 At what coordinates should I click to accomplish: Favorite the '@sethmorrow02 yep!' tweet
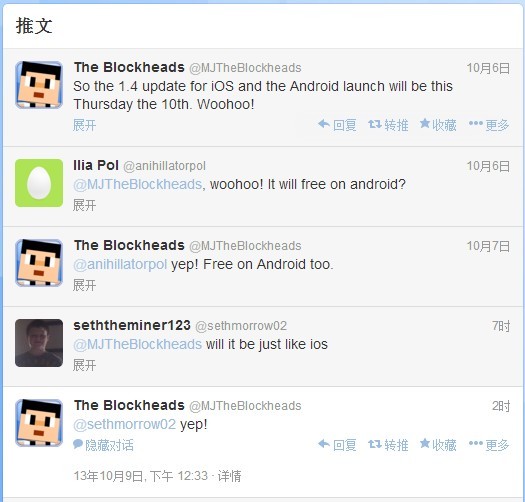point(438,445)
